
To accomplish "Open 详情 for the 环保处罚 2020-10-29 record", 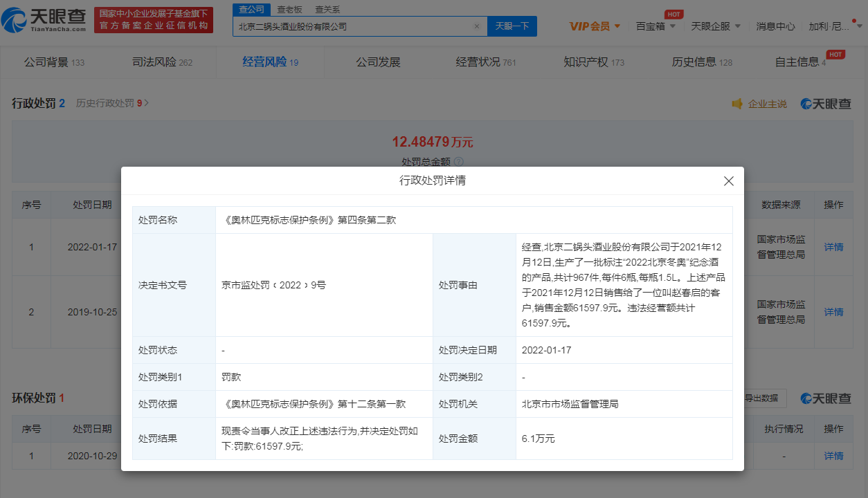I will 833,456.
